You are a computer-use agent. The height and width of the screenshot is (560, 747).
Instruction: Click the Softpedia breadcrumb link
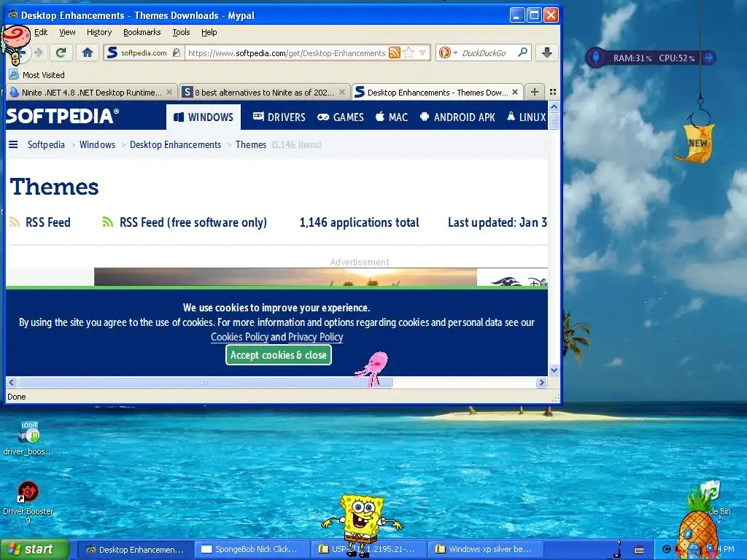coord(46,144)
